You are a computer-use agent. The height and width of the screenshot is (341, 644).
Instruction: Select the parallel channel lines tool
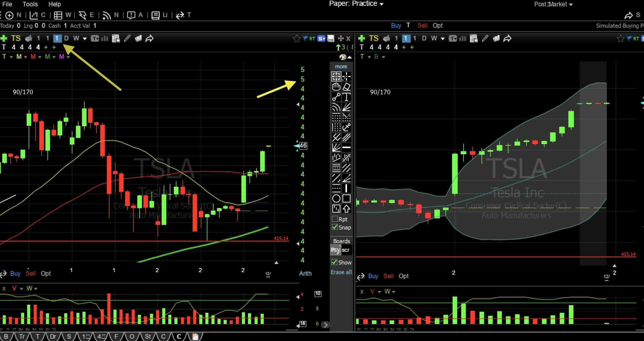[346, 137]
